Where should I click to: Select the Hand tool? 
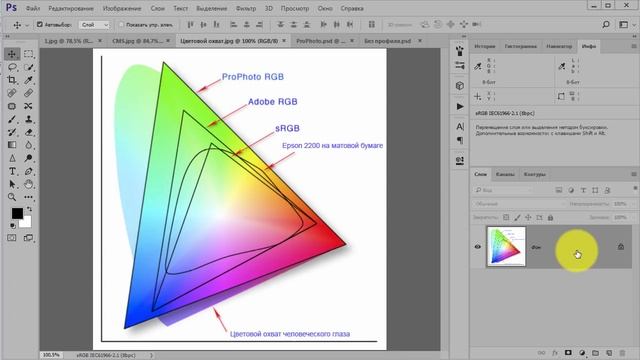point(28,184)
